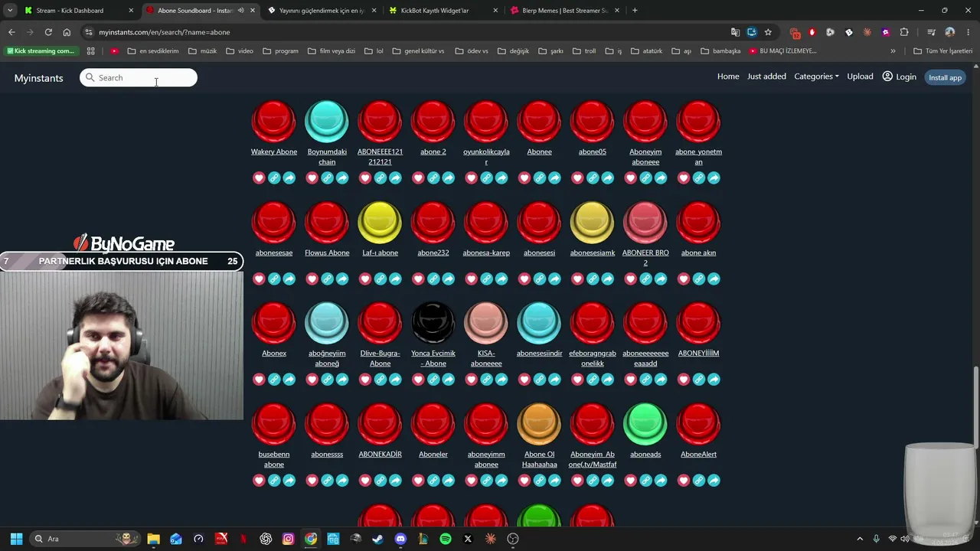Favorite the abonessss sound
The image size is (980, 551).
[x=312, y=481]
